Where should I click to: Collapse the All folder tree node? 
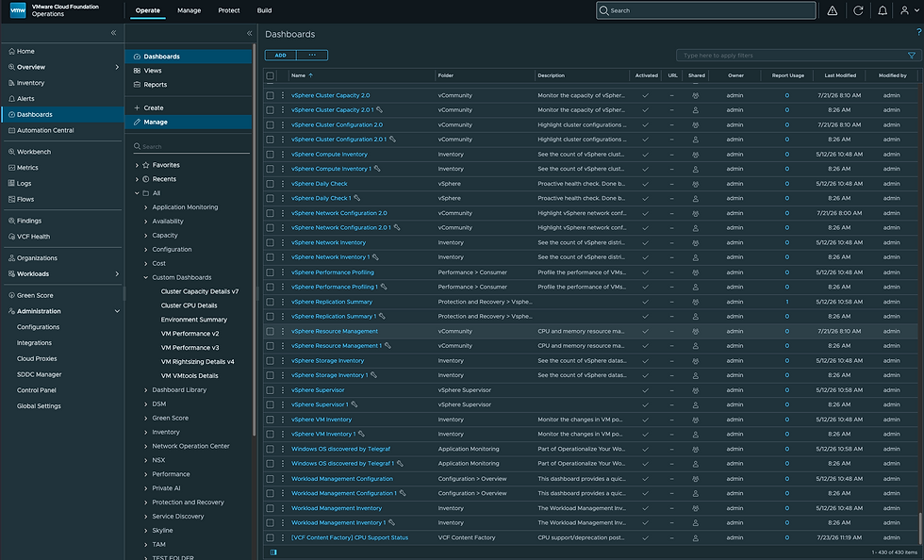tap(137, 192)
